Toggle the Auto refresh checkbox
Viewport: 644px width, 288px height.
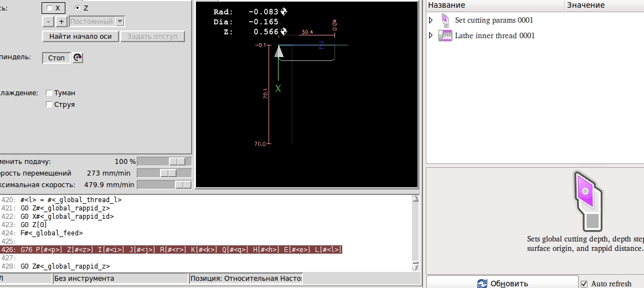pyautogui.click(x=584, y=284)
